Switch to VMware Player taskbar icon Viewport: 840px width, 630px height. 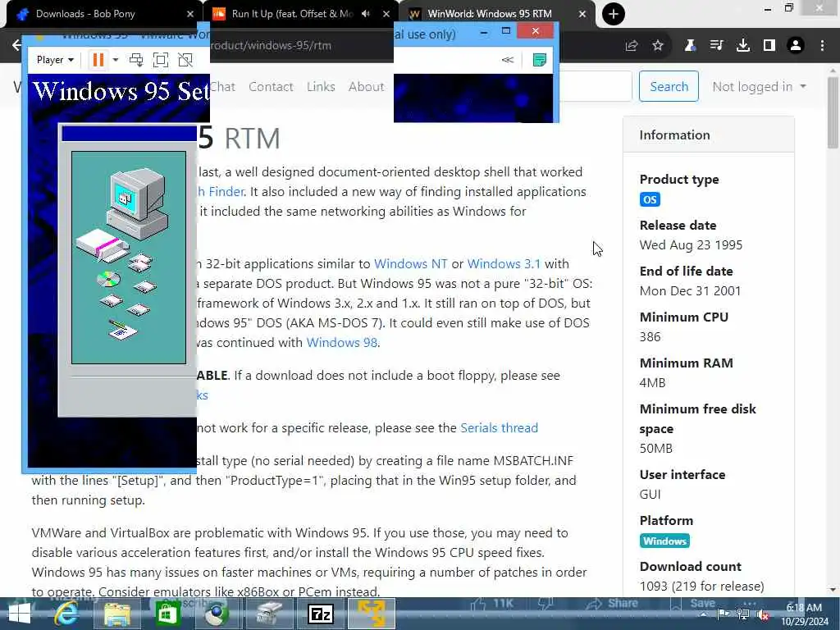pyautogui.click(x=372, y=614)
